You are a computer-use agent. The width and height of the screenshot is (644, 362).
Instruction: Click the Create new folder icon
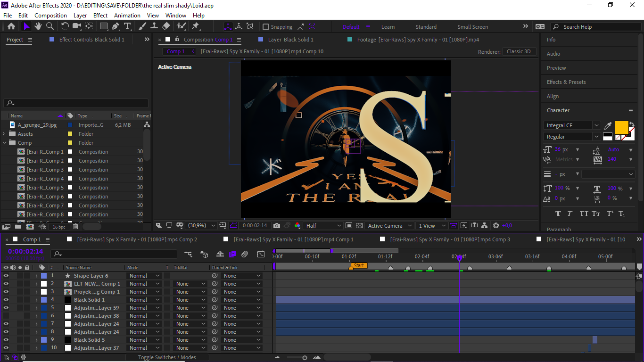(x=18, y=227)
